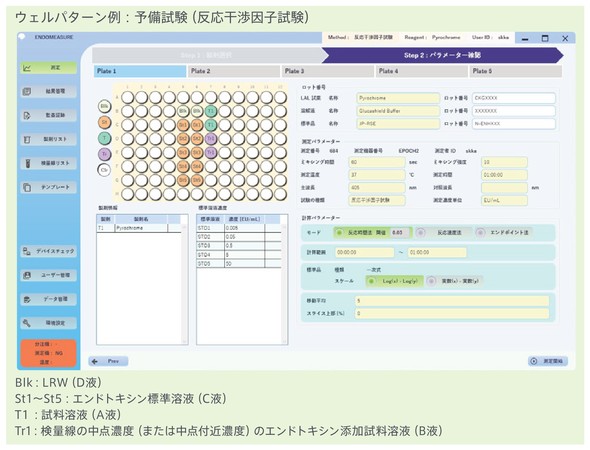Image resolution: width=590 pixels, height=450 pixels.
Task: Click the 移動平均 value field
Action: pos(452,301)
